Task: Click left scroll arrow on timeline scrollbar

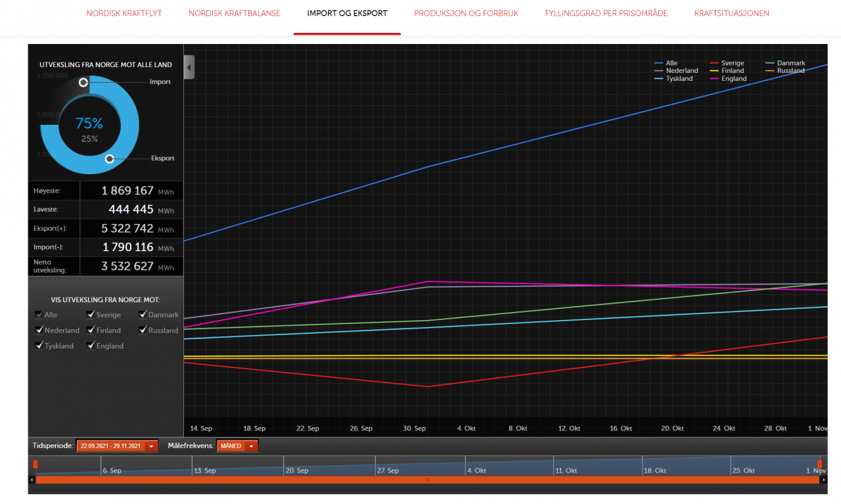Action: point(32,480)
